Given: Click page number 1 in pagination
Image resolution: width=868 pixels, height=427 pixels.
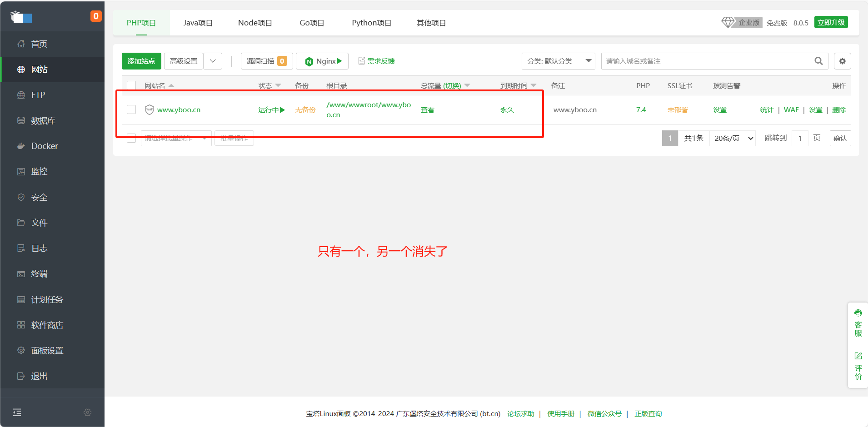Looking at the screenshot, I should click(x=670, y=138).
